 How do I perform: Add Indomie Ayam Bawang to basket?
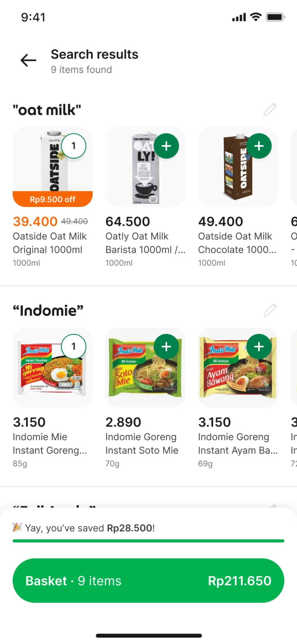pyautogui.click(x=259, y=347)
